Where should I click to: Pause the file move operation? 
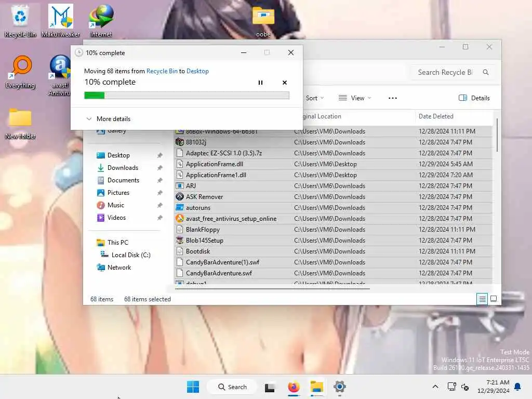pos(260,83)
